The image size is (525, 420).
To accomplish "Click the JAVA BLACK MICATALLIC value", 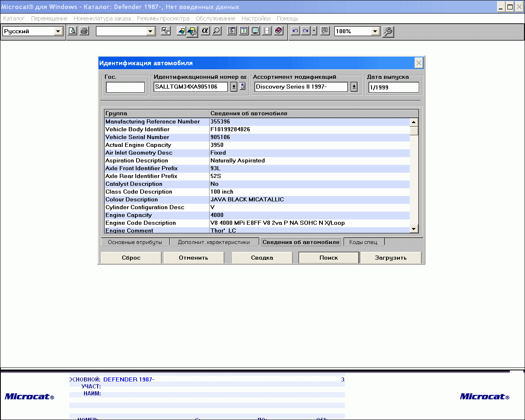I will [247, 199].
